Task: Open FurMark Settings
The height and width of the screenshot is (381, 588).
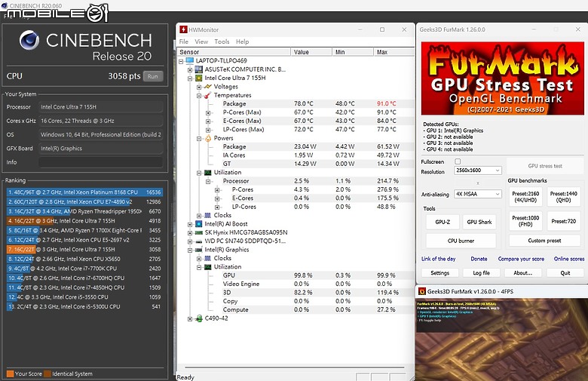Action: (440, 273)
